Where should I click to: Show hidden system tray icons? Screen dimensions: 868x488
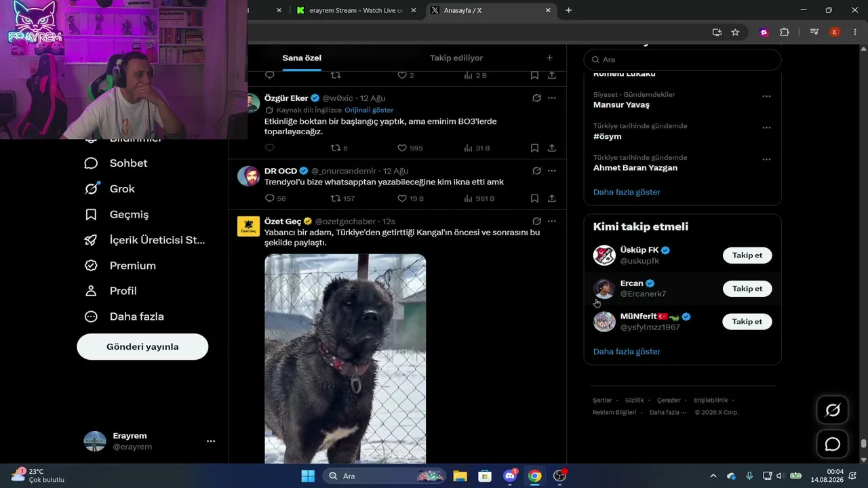click(x=713, y=476)
